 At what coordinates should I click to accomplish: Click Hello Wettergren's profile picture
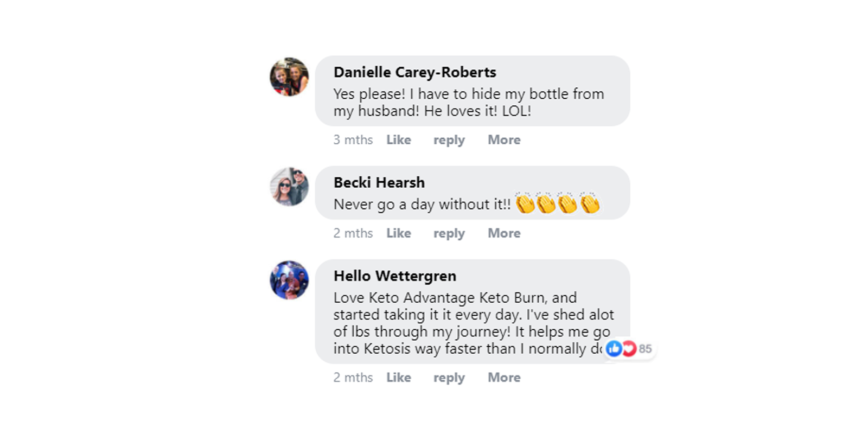tap(289, 280)
